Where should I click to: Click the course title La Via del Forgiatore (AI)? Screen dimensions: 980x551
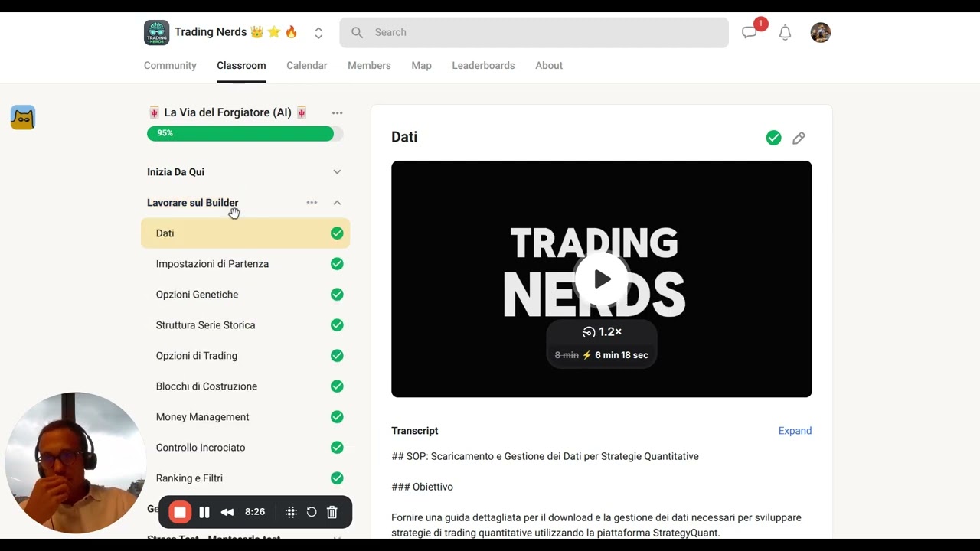pos(227,112)
